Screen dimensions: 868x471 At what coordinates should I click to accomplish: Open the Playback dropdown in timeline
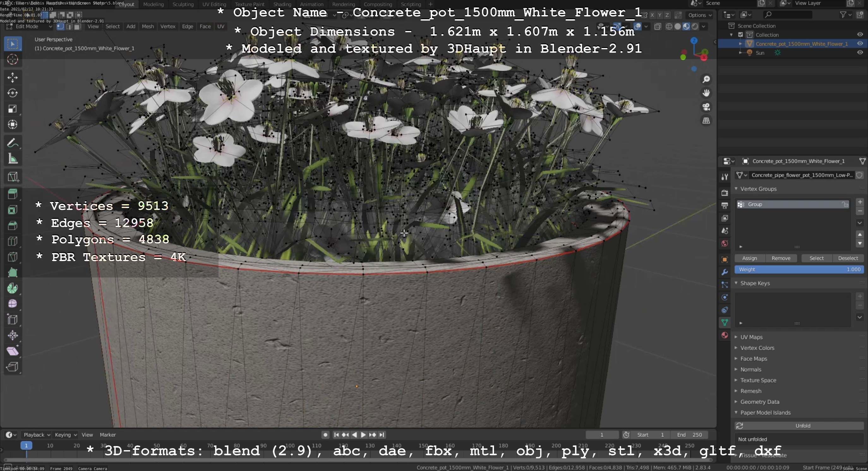coord(36,435)
